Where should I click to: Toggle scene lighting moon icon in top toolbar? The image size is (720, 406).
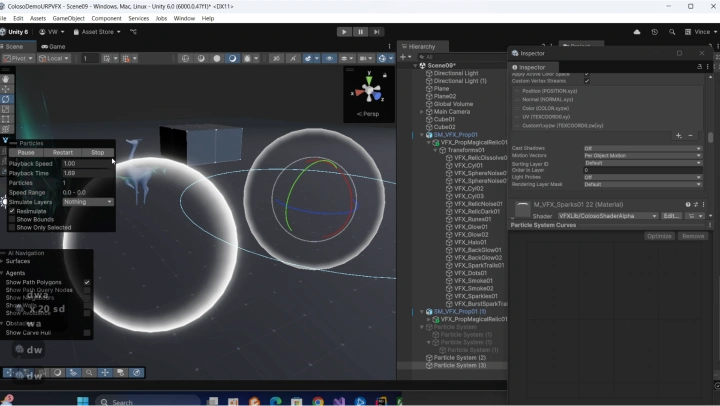click(232, 58)
